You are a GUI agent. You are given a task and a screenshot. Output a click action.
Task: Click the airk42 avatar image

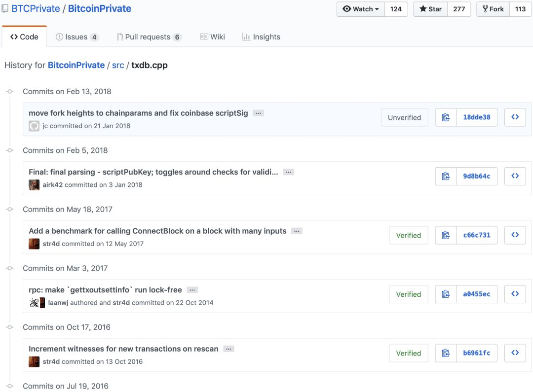[x=34, y=185]
